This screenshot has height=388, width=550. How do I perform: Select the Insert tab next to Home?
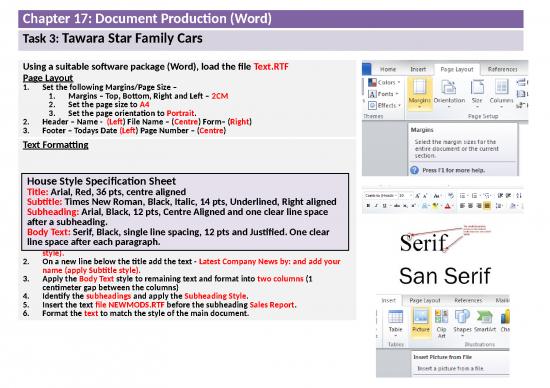pyautogui.click(x=418, y=69)
